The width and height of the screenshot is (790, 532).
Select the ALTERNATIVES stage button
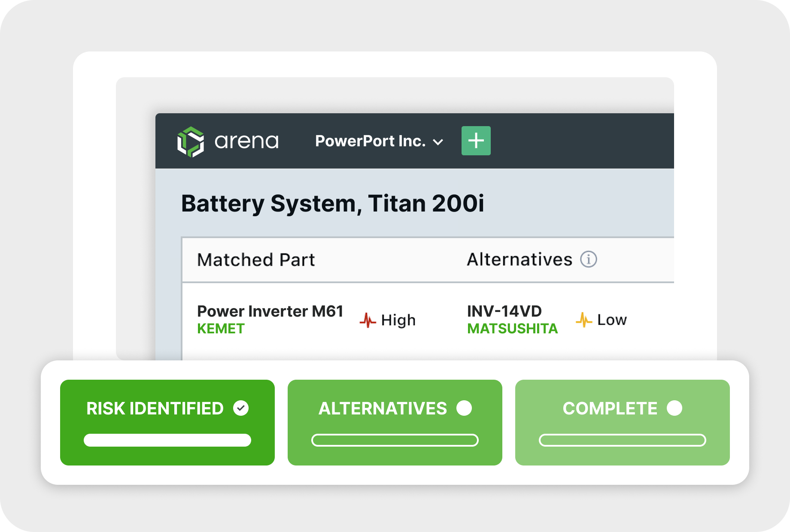click(x=395, y=423)
